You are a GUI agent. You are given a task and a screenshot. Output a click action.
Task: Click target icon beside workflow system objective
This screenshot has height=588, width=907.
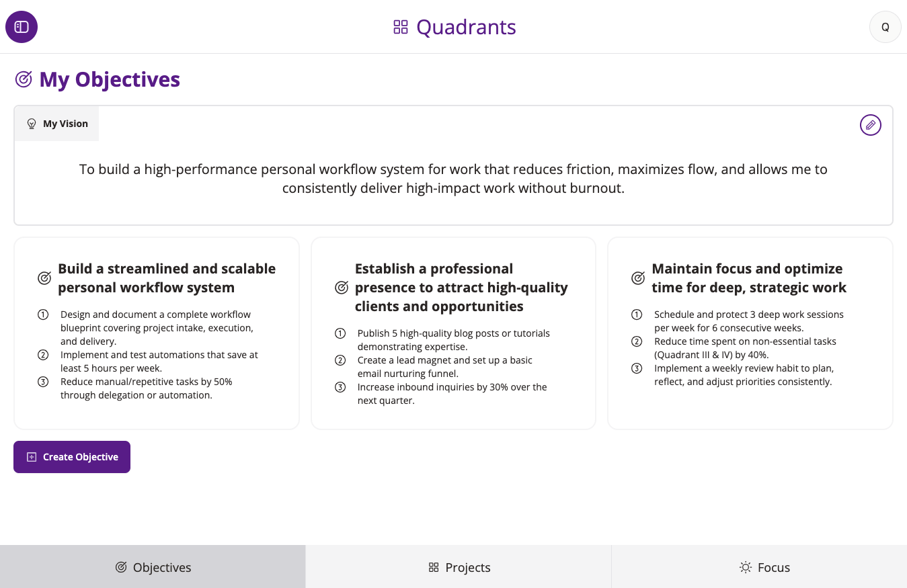[44, 278]
